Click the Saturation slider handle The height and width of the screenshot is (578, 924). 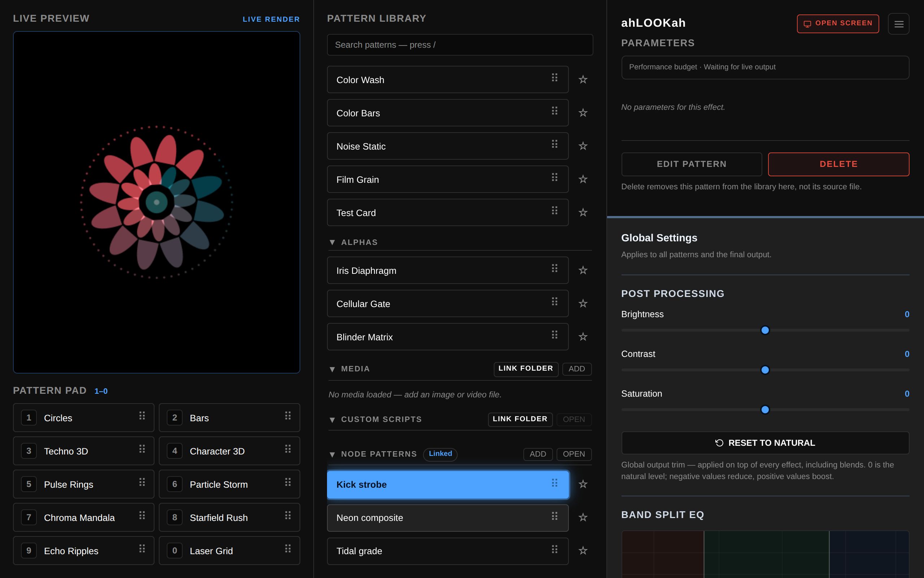pos(765,410)
